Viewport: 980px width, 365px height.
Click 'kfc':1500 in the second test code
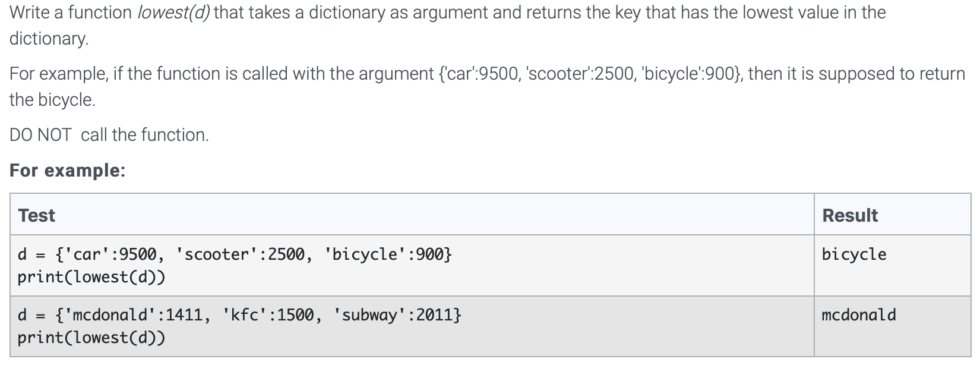coord(268,314)
